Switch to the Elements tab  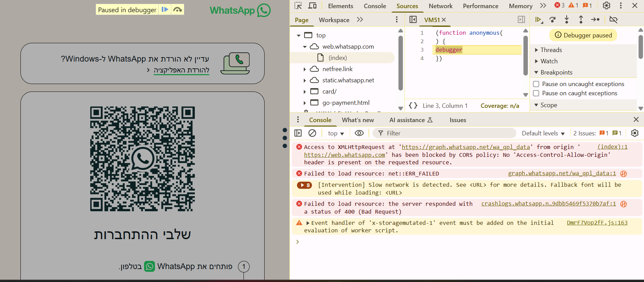coord(341,6)
